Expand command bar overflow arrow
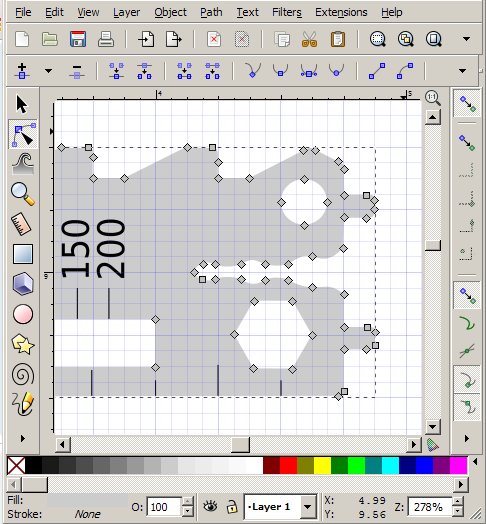 pos(467,39)
